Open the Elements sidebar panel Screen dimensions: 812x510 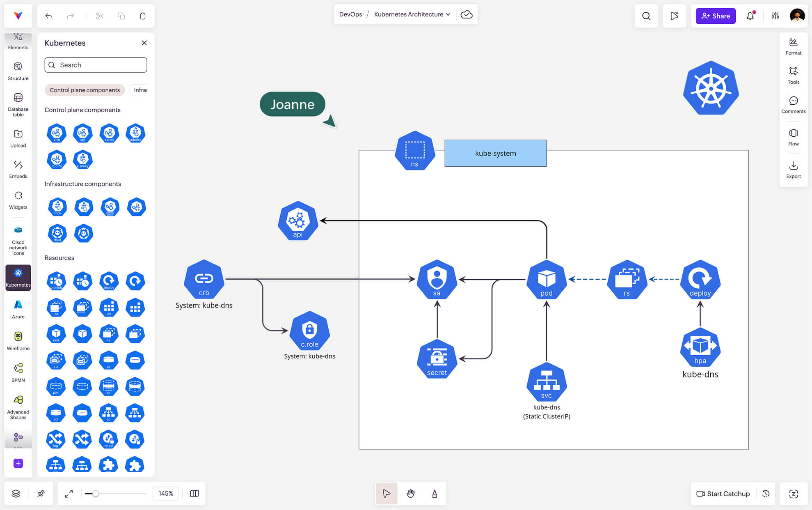(x=18, y=41)
